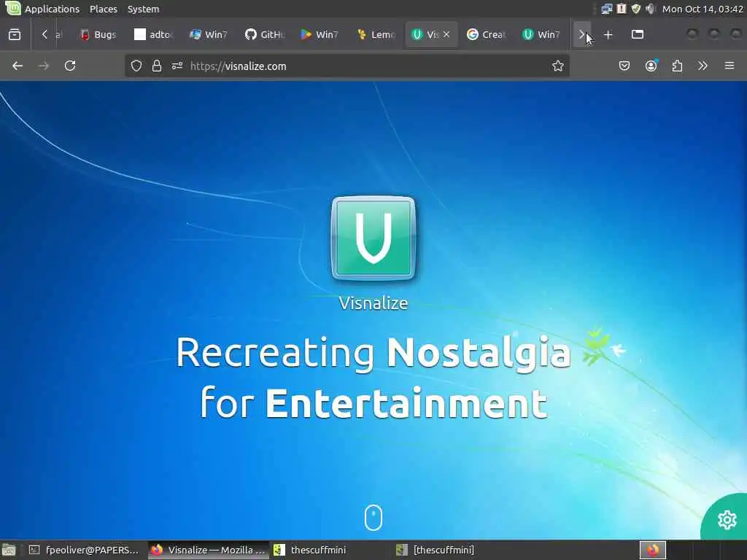Click the forward navigation arrow

(x=44, y=66)
